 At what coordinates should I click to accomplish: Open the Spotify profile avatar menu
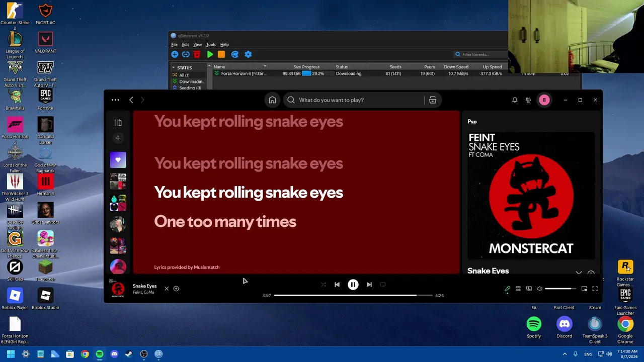click(544, 100)
